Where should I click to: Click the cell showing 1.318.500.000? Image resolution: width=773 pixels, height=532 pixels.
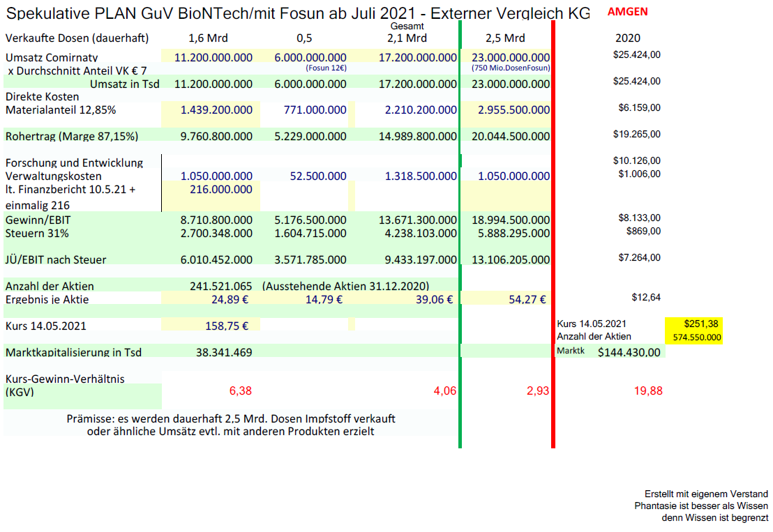421,176
